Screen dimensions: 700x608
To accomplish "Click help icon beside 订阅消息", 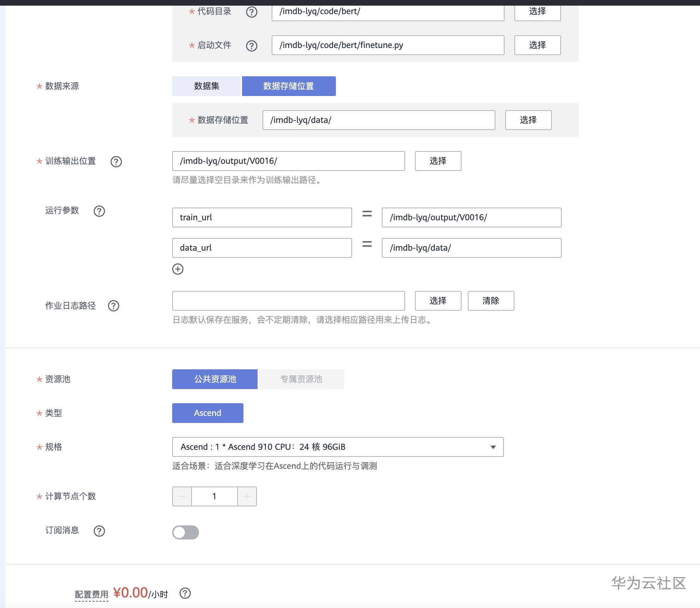I will click(x=99, y=531).
